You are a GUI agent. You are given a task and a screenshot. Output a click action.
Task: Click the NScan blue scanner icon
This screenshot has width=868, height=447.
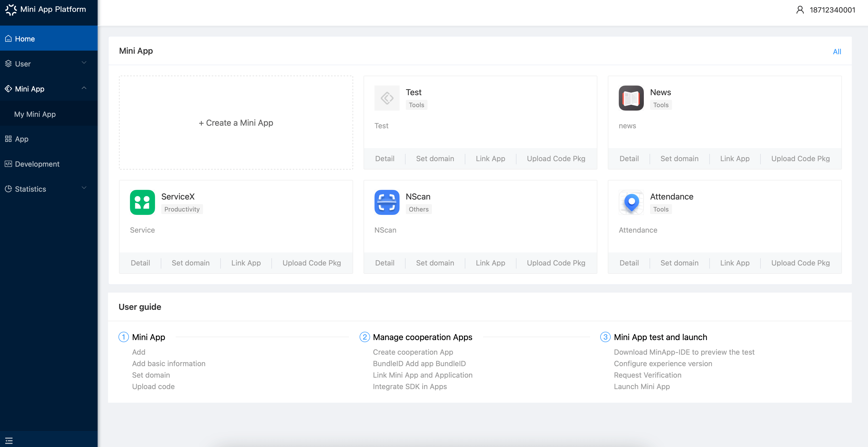[387, 202]
